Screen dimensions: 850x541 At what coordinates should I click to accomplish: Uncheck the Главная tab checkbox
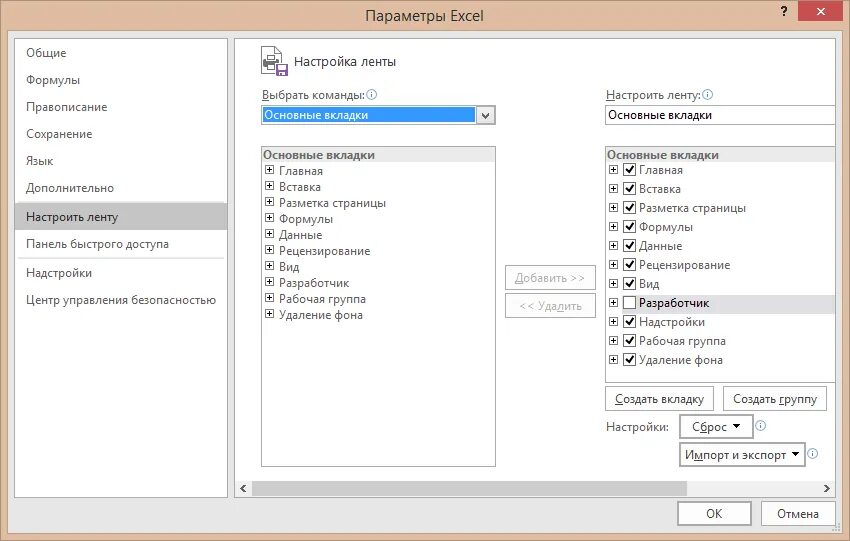629,170
